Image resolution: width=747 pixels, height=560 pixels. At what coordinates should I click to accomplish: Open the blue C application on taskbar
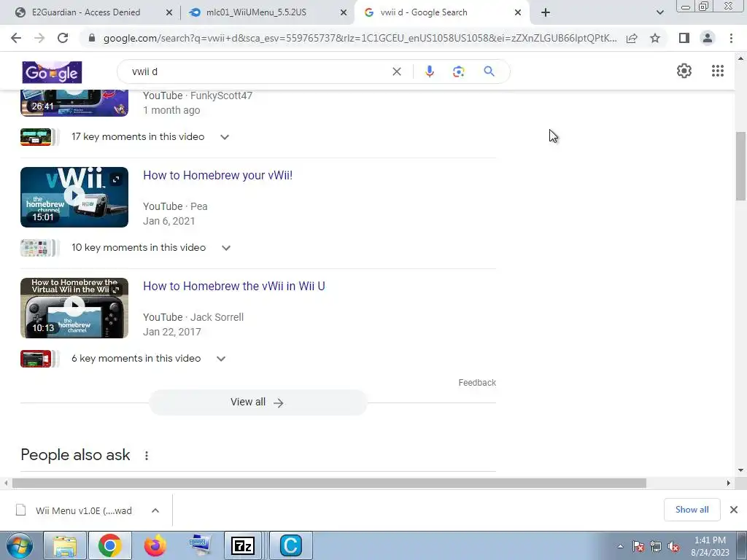click(x=291, y=545)
